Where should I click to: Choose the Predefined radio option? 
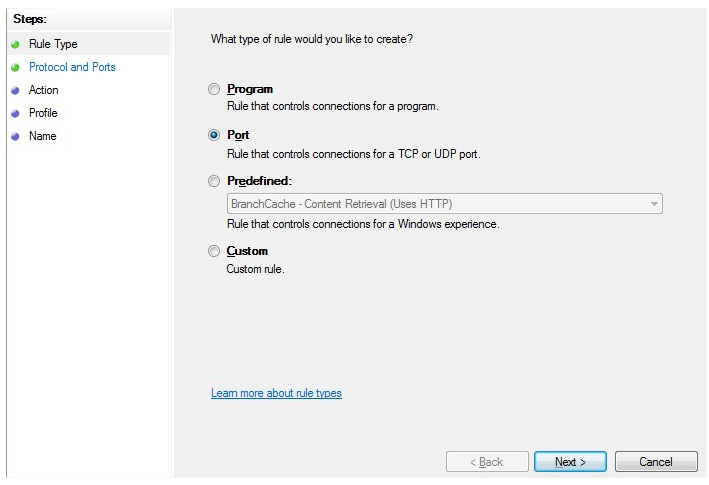(214, 181)
